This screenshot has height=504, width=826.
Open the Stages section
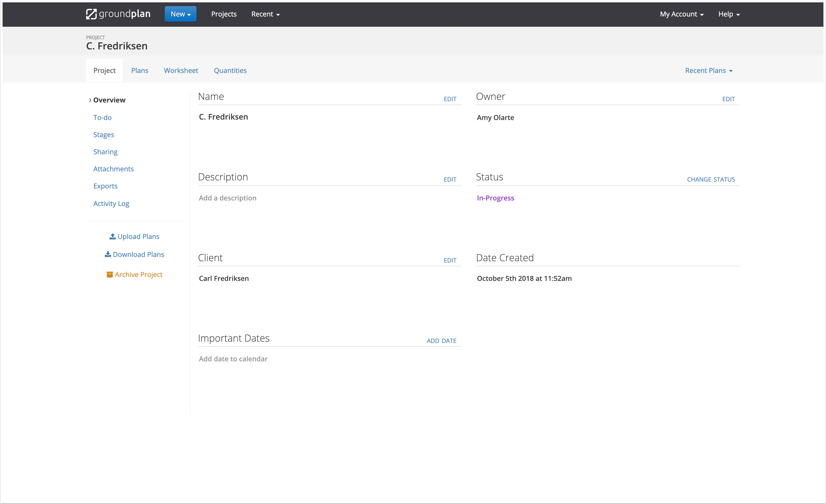pyautogui.click(x=104, y=134)
